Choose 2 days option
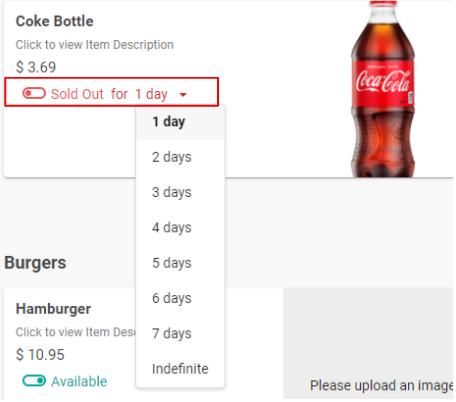 coord(180,157)
